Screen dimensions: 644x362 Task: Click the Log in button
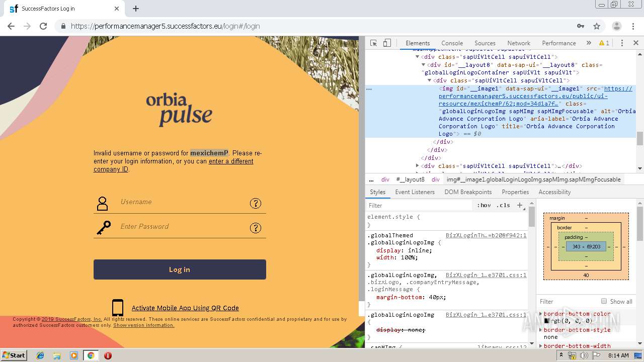[x=180, y=269]
